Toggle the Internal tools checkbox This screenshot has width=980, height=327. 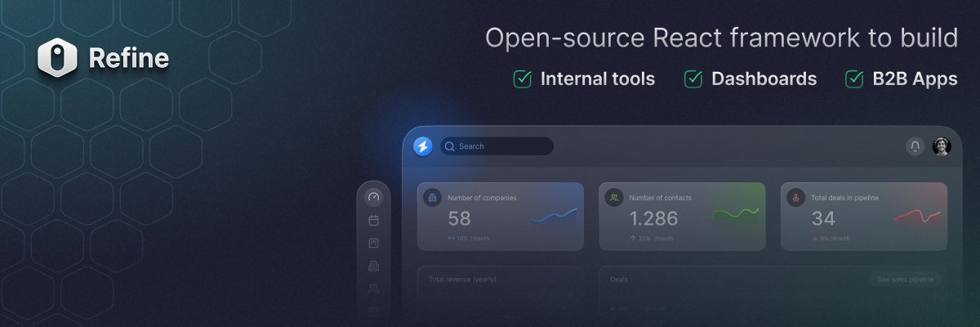pyautogui.click(x=523, y=78)
